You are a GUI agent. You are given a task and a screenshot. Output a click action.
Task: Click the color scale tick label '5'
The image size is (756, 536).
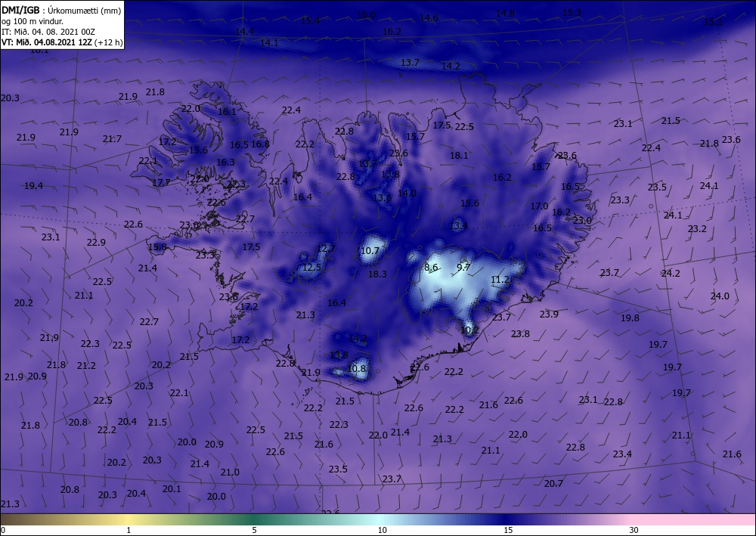pos(254,530)
